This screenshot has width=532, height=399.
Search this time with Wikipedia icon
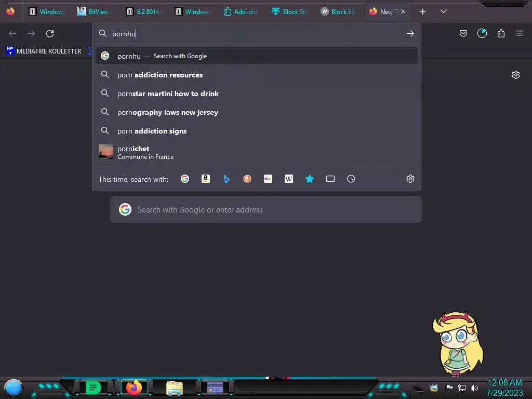(289, 179)
